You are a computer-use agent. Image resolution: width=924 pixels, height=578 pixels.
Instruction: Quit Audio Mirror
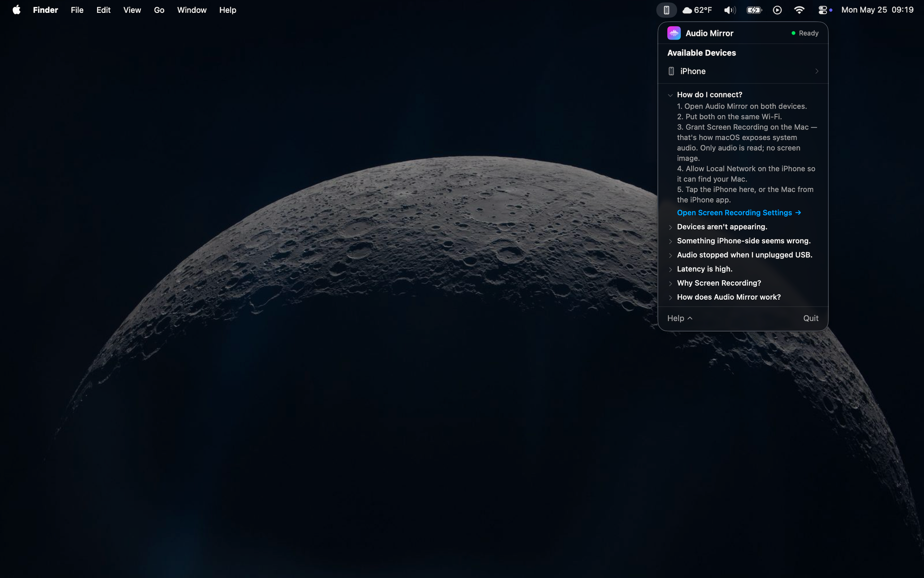point(811,318)
